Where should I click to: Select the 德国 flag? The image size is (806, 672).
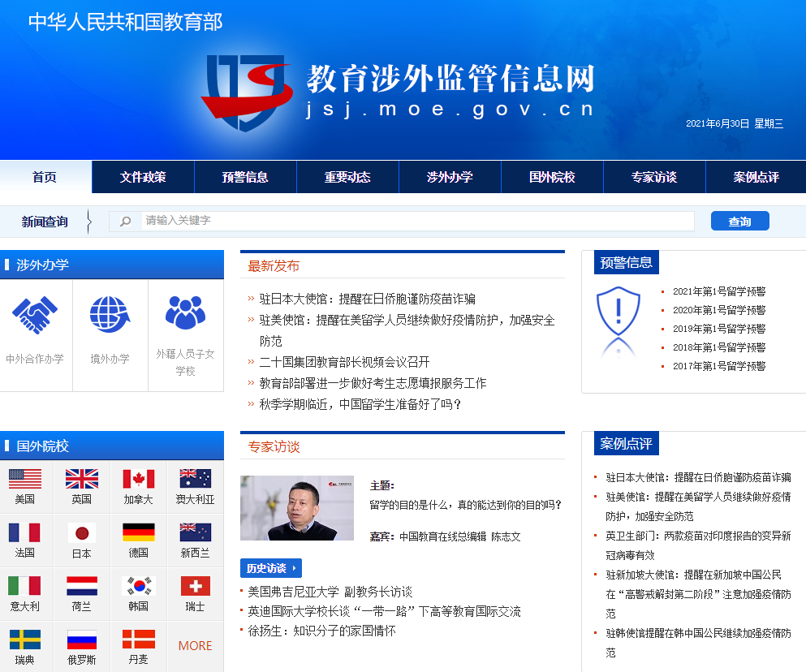click(x=139, y=532)
